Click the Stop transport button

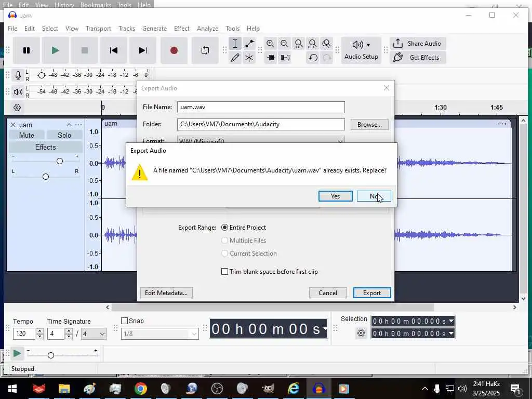85,50
